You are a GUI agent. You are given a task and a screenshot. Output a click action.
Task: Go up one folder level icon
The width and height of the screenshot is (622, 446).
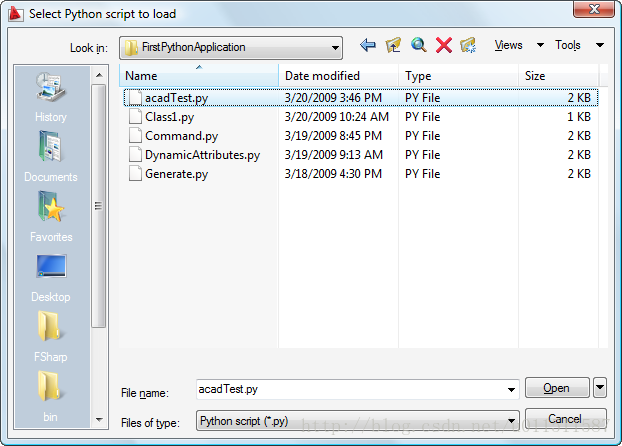click(393, 46)
